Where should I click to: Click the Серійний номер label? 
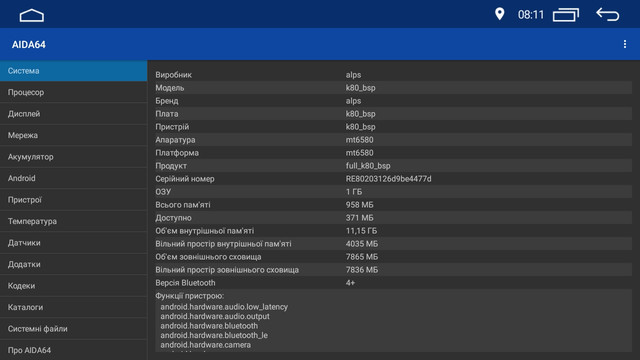(184, 179)
